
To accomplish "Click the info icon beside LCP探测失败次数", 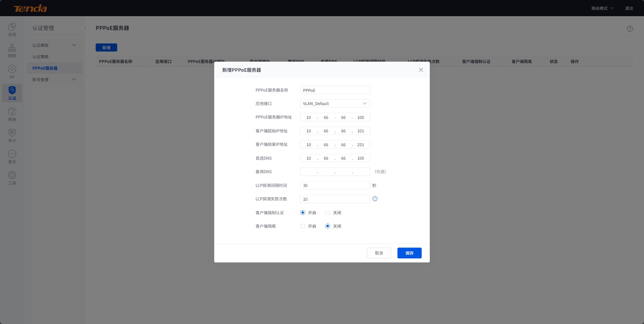I will pyautogui.click(x=375, y=199).
